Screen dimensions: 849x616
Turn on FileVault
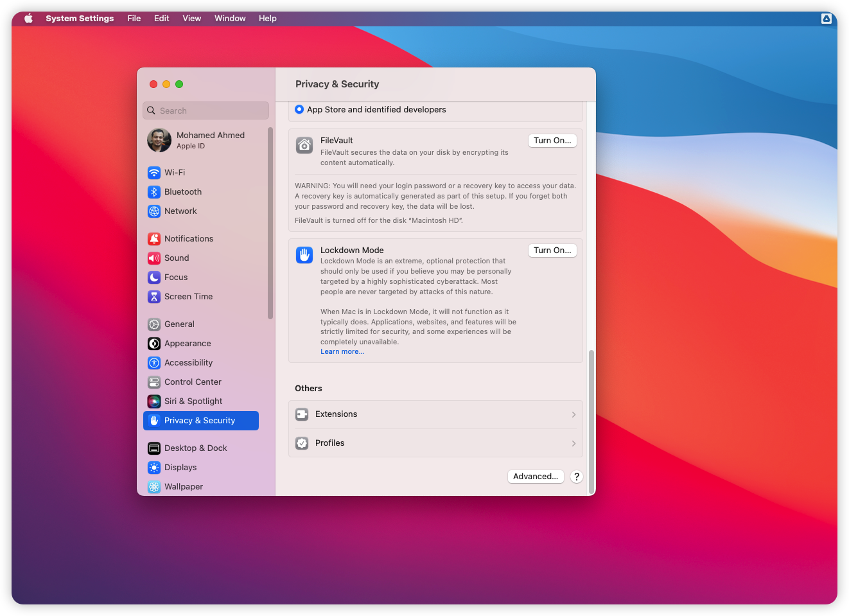tap(552, 141)
